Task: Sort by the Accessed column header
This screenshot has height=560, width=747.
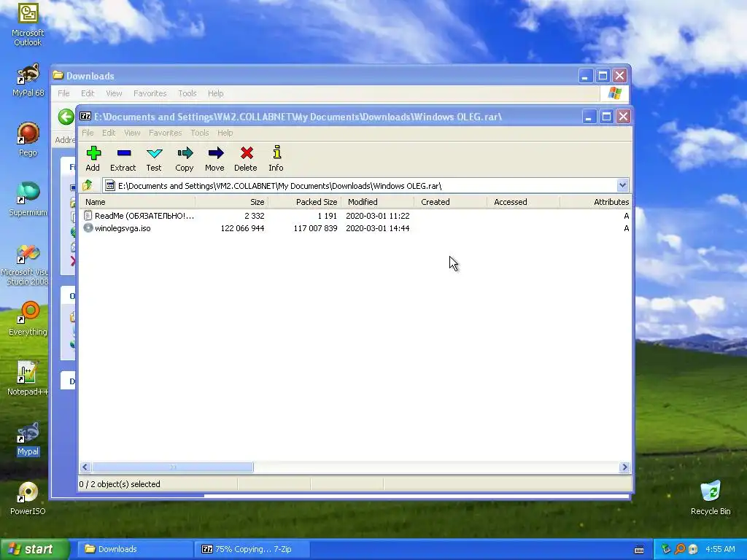Action: point(523,202)
